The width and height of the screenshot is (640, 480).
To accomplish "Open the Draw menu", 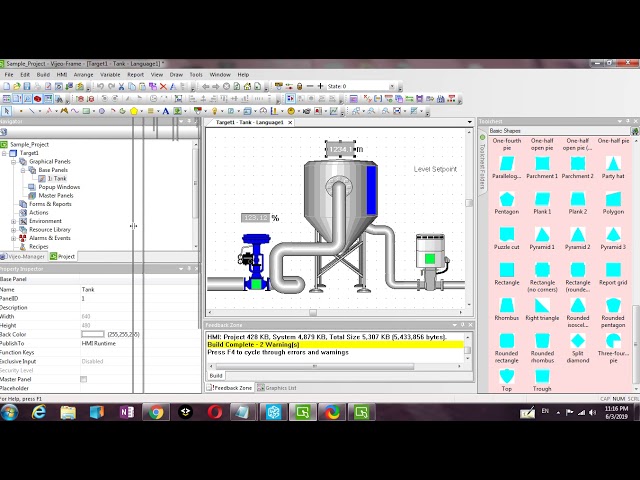I will coord(176,75).
